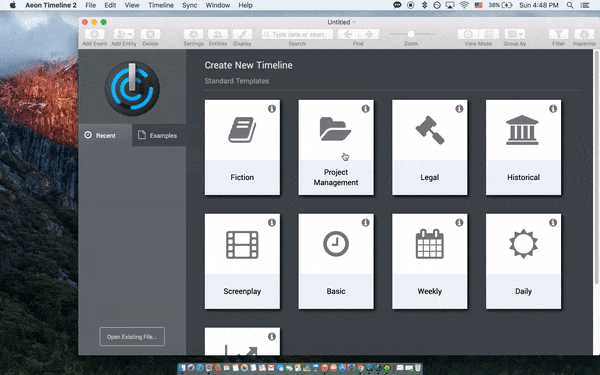Focus the date or search field
This screenshot has height=375, width=600.
(297, 34)
